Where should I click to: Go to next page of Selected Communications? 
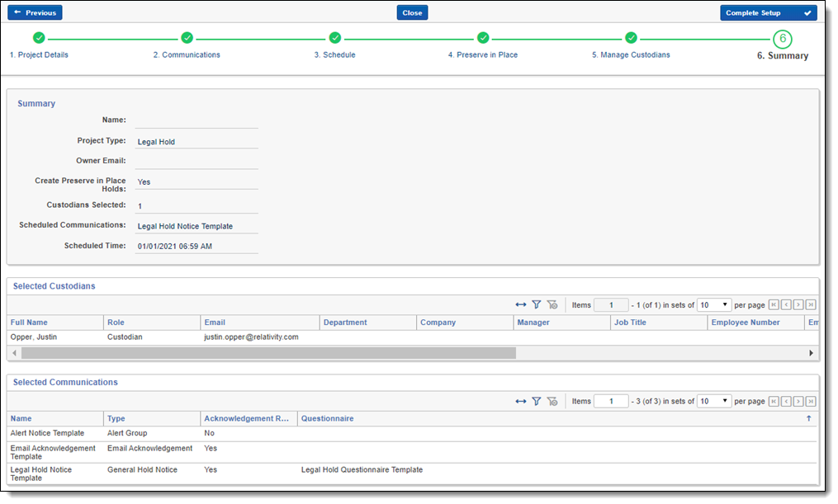798,401
